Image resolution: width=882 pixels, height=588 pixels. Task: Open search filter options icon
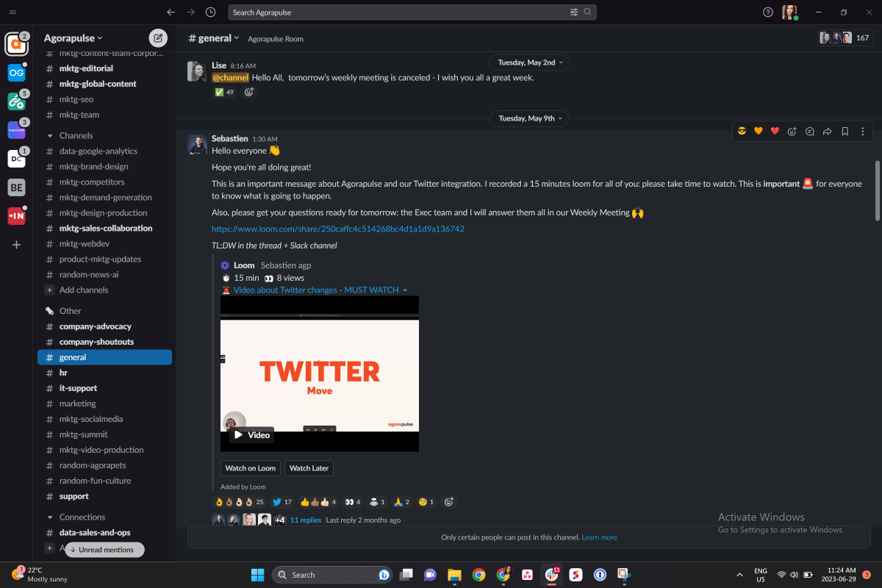[x=573, y=12]
